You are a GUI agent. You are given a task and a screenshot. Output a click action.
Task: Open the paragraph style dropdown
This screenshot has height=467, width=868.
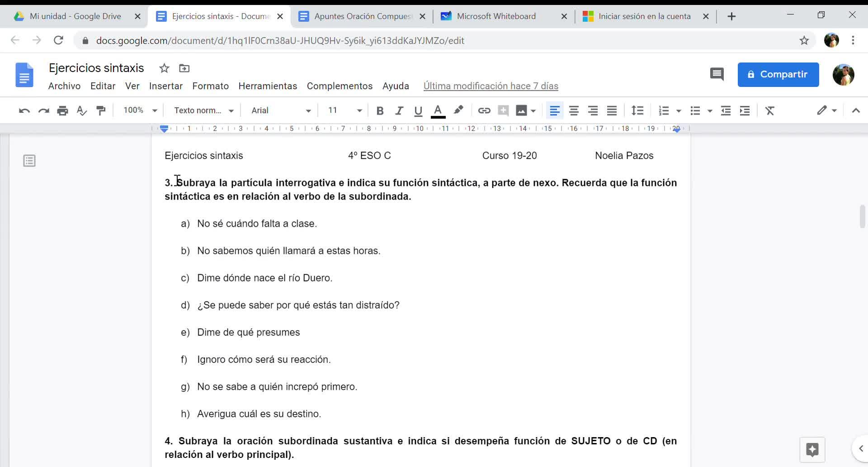(204, 110)
